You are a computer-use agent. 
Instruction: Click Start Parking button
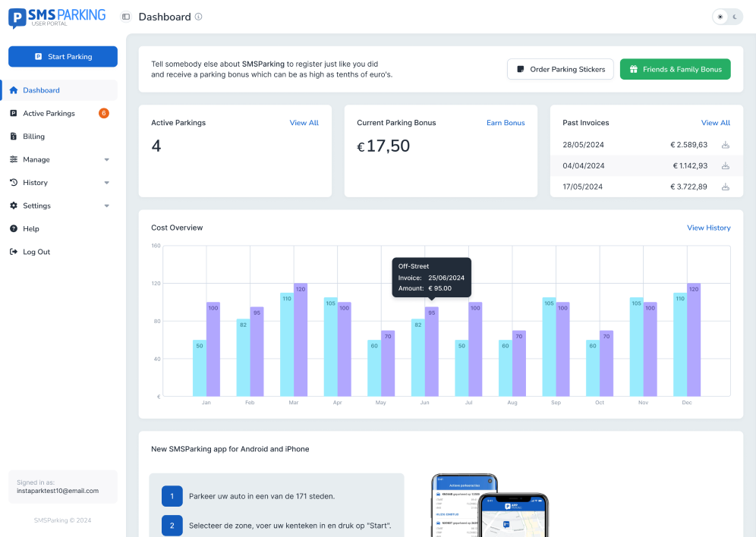[x=63, y=56]
